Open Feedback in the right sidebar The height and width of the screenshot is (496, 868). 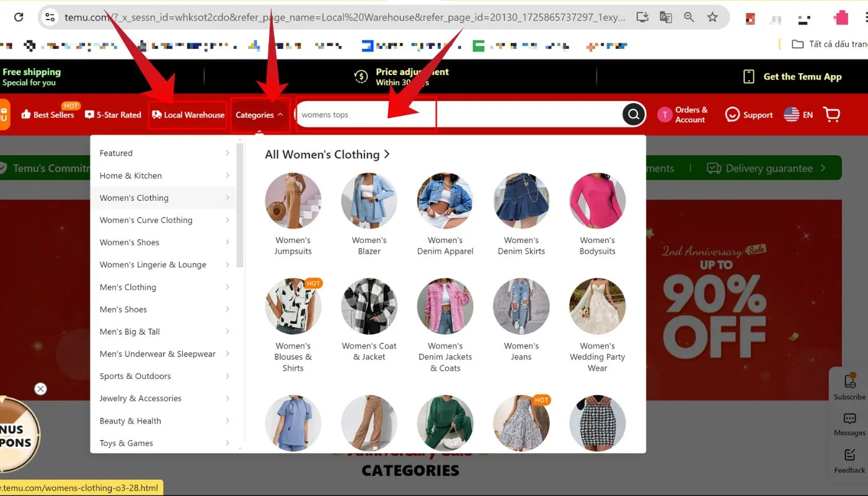[849, 461]
